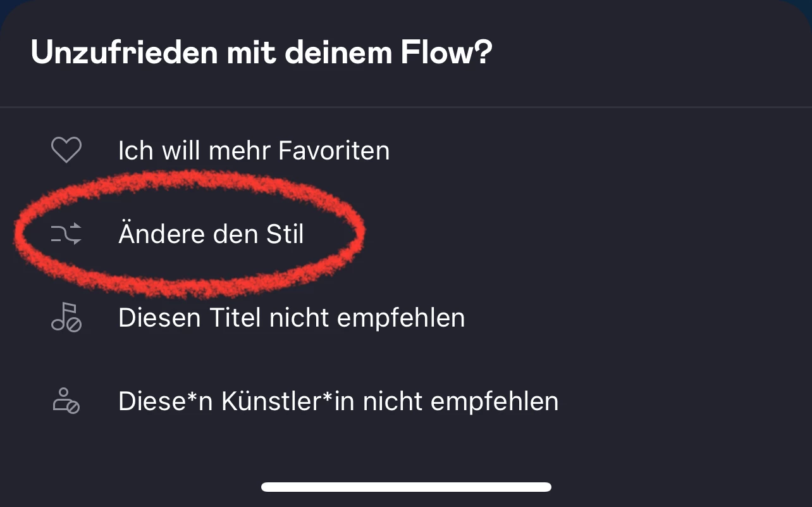Tap the white home indicator bar

click(406, 487)
